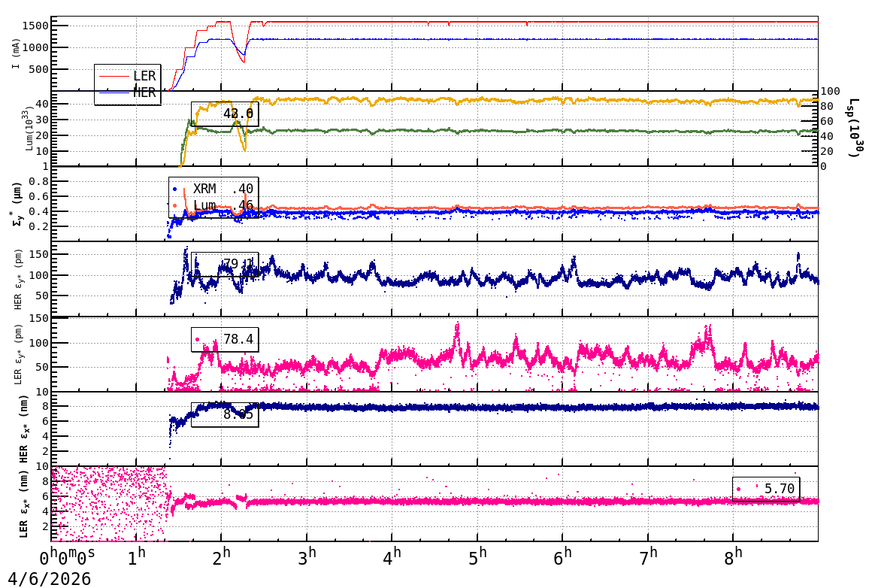The width and height of the screenshot is (872, 588).
Task: Click the 4/6/2026 date label
Action: coord(50,578)
